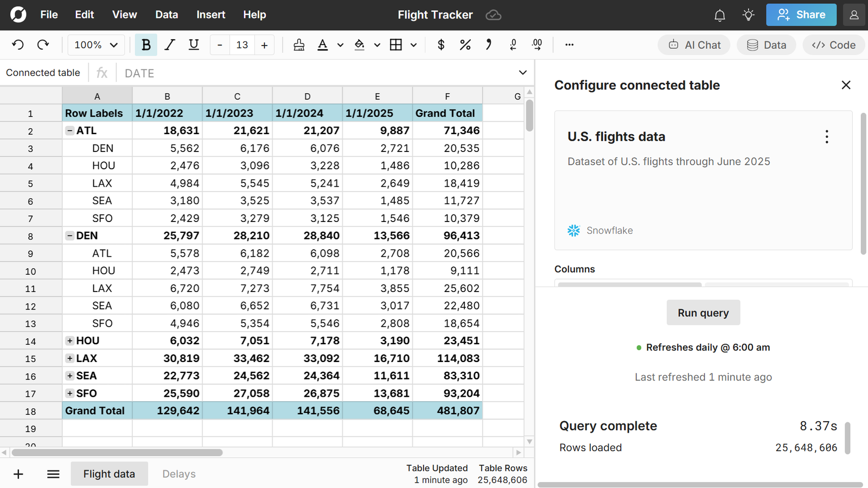This screenshot has width=868, height=488.
Task: Click the Run query button
Action: [703, 313]
